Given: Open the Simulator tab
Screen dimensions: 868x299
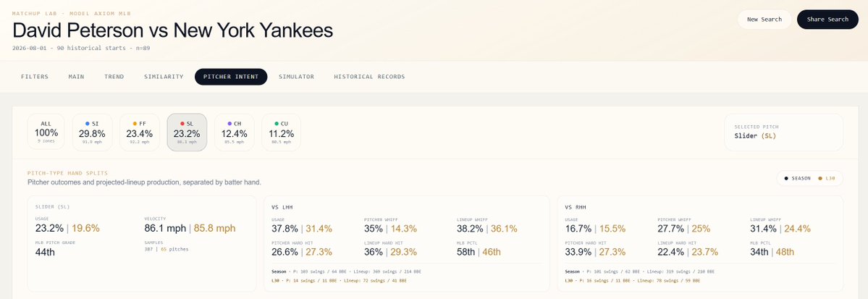Looking at the screenshot, I should point(296,77).
